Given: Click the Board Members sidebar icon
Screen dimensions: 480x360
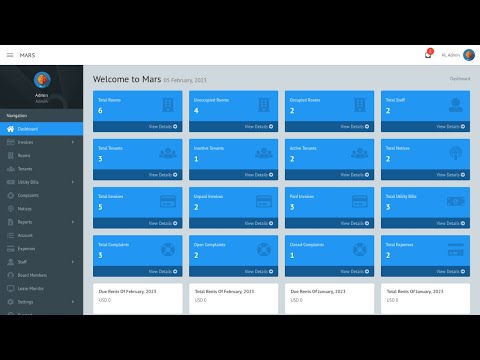Looking at the screenshot, I should pos(11,275).
